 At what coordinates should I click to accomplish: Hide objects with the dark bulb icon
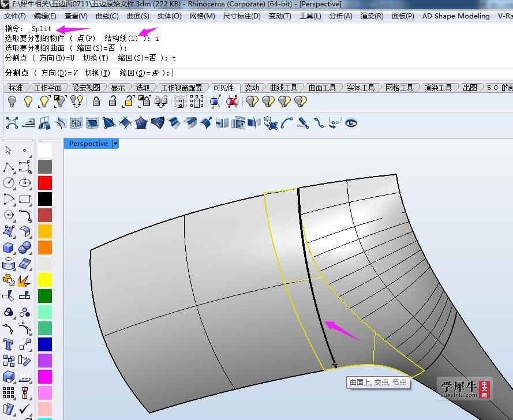(x=12, y=102)
